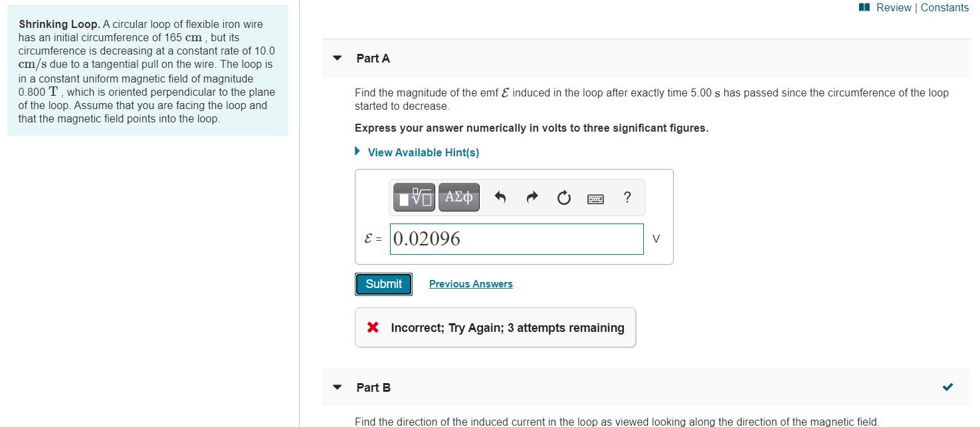Image resolution: width=980 pixels, height=427 pixels.
Task: Open the on-screen keyboard shortcuts icon
Action: 595,198
